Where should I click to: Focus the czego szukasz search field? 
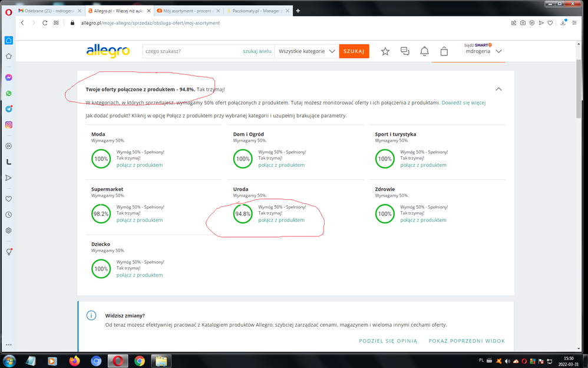click(191, 51)
